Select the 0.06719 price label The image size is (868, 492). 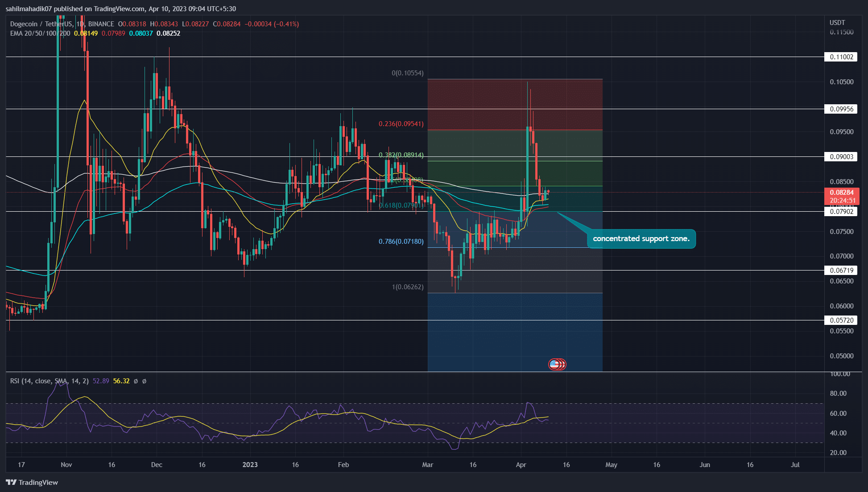(x=841, y=271)
